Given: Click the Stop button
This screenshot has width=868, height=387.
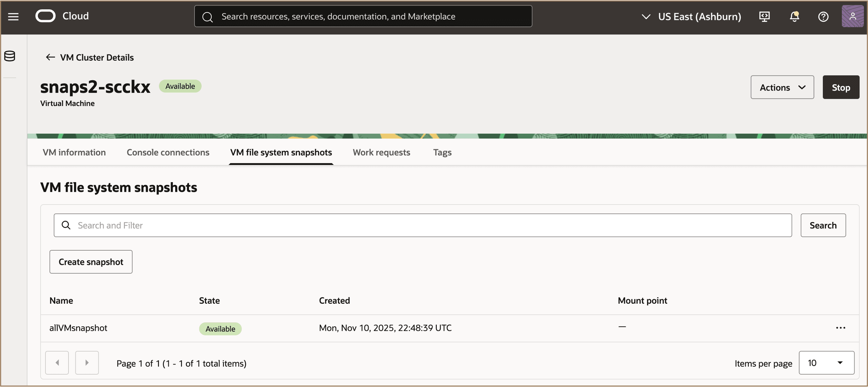Looking at the screenshot, I should [840, 87].
